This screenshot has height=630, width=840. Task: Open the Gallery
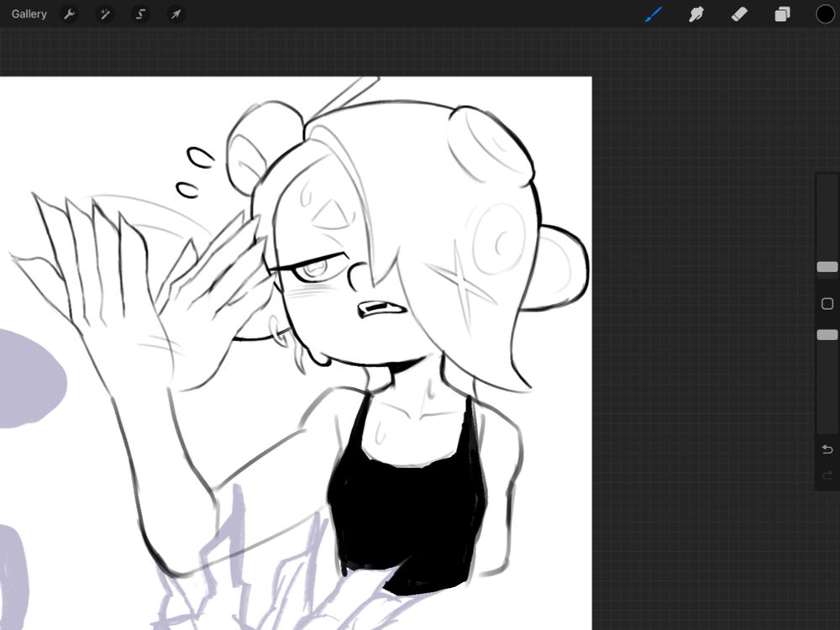[x=29, y=14]
